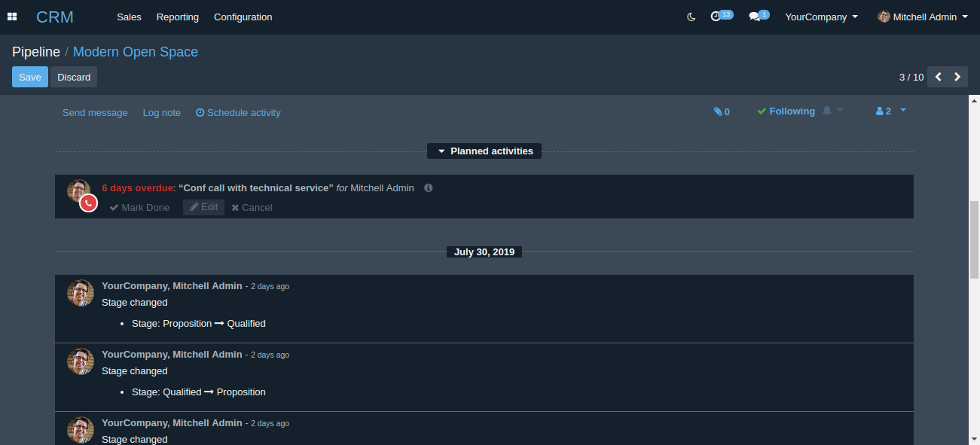This screenshot has height=445, width=980.
Task: Click Log note
Action: 162,112
